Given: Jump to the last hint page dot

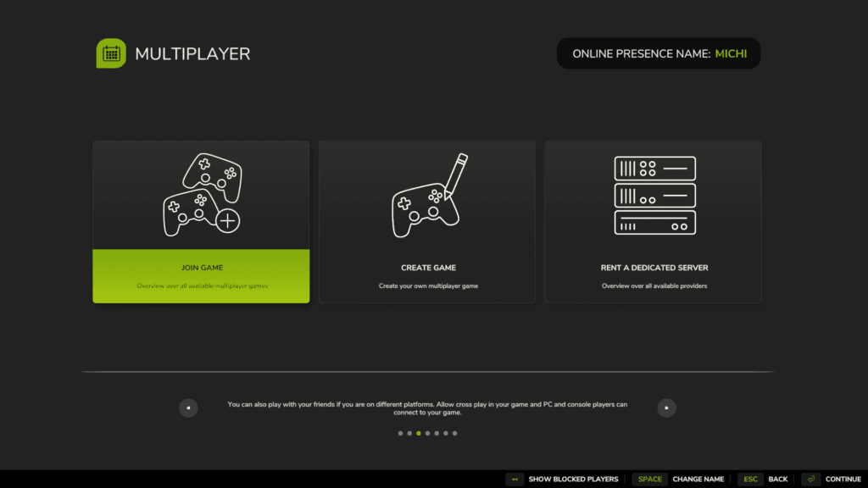Looking at the screenshot, I should 454,433.
